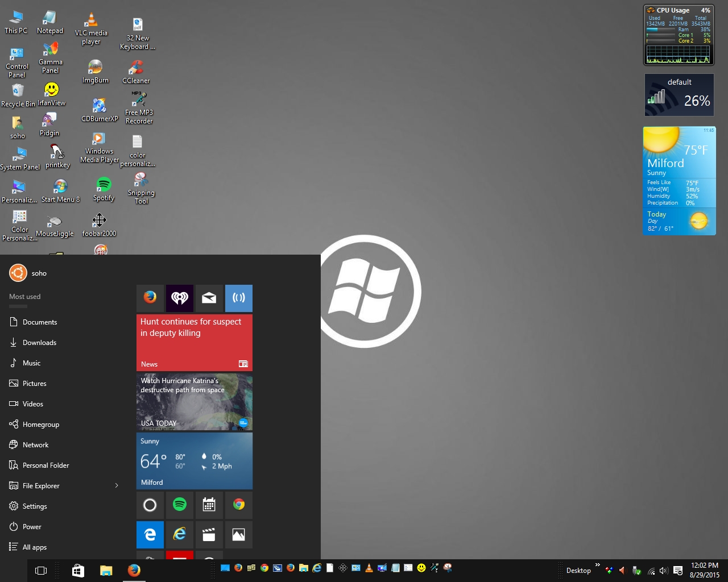Image resolution: width=728 pixels, height=582 pixels.
Task: Open the Calendar tile in Start menu
Action: (x=209, y=505)
